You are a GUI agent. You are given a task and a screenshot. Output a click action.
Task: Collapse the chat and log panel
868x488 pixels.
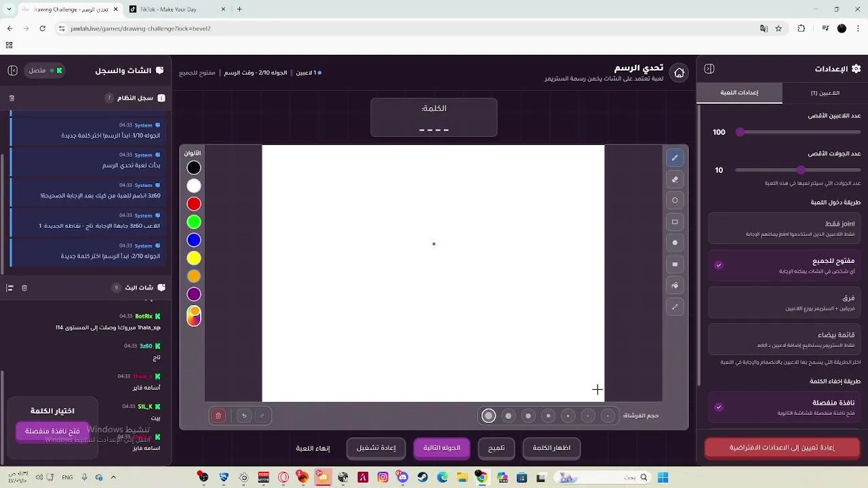click(12, 70)
